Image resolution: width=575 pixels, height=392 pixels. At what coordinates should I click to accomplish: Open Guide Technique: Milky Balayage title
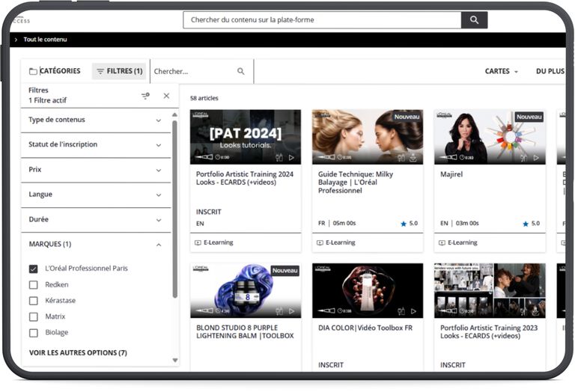[356, 183]
